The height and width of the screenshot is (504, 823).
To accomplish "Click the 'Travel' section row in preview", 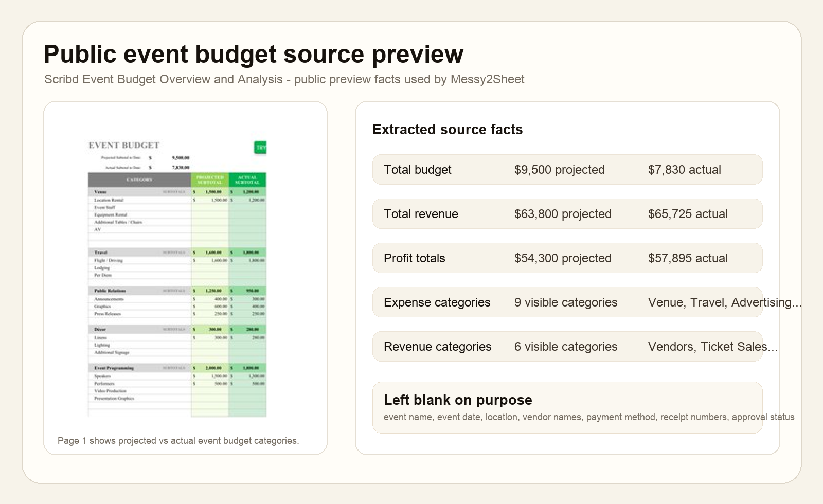I will pyautogui.click(x=177, y=253).
